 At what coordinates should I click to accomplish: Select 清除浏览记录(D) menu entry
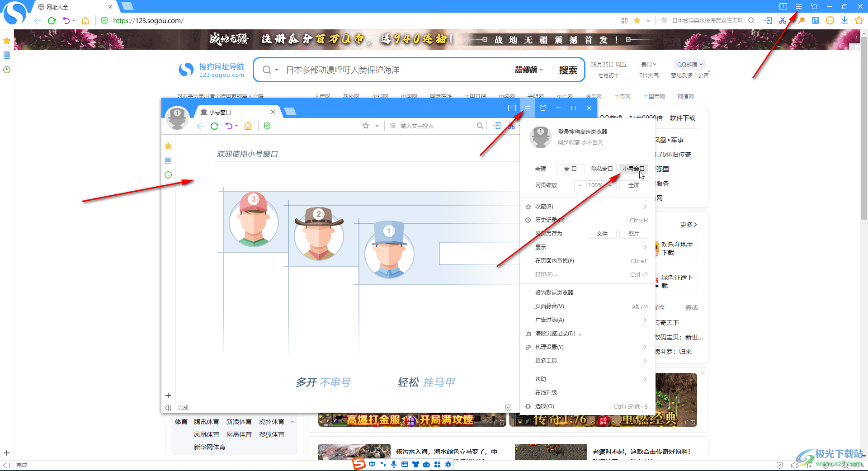tap(588, 334)
